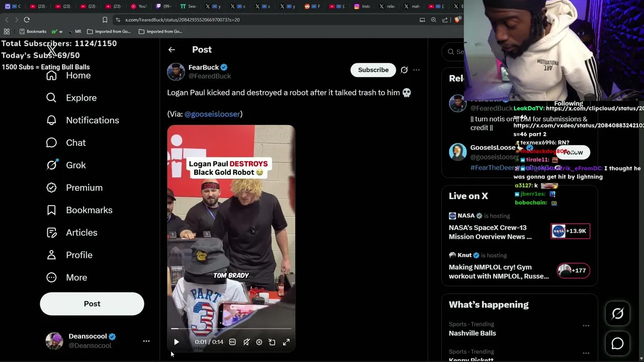Click the browser address bar URL
Viewport: 644px width, 362px height.
(x=182, y=20)
